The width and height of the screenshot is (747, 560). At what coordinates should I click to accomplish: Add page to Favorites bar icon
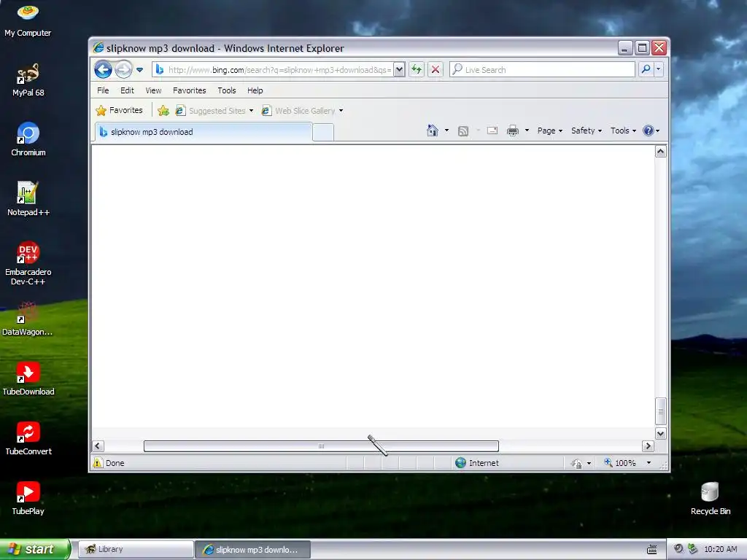tap(163, 111)
